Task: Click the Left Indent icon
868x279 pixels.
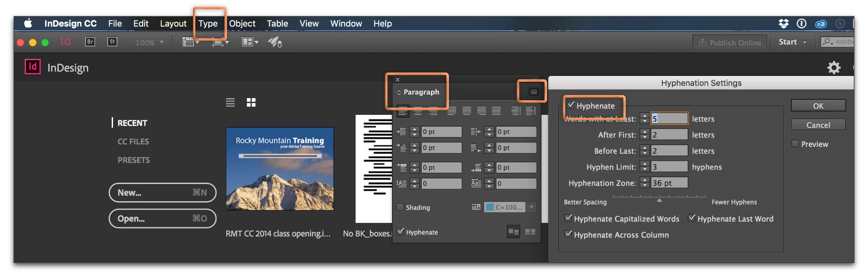Action: [401, 132]
